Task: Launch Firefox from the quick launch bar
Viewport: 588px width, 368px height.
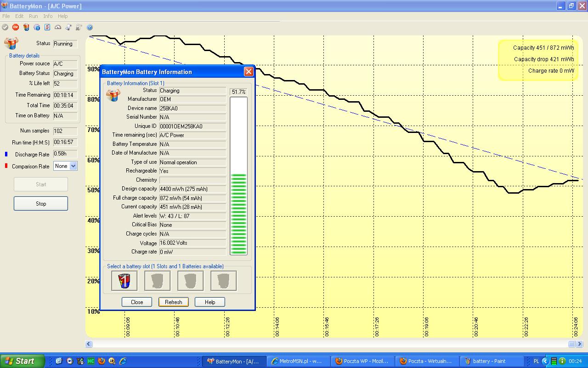Action: tap(102, 361)
